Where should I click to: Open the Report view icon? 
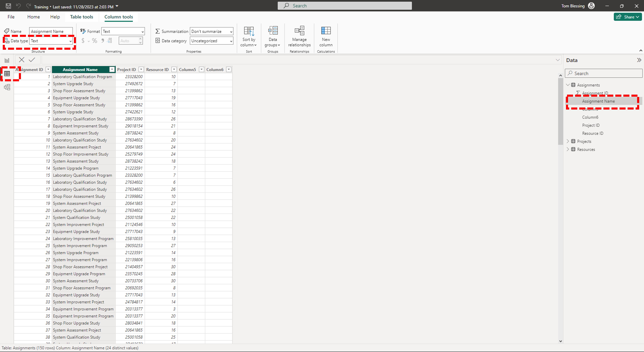(7, 60)
